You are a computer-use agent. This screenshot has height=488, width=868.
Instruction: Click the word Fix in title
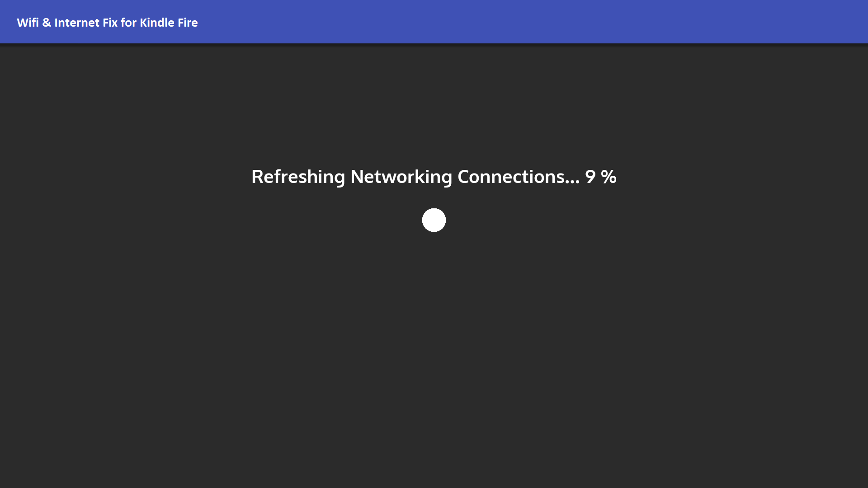tap(110, 23)
